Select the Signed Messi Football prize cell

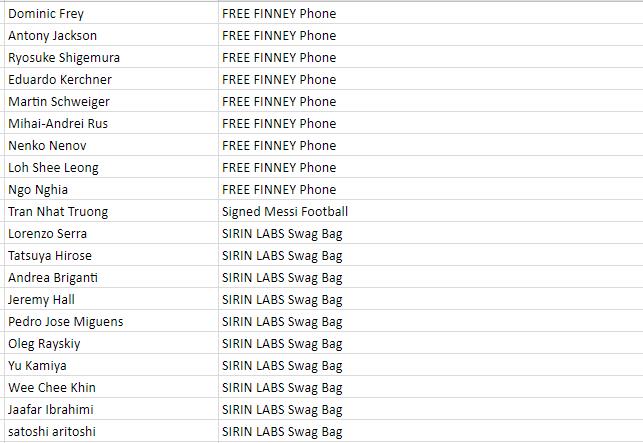[x=431, y=211]
